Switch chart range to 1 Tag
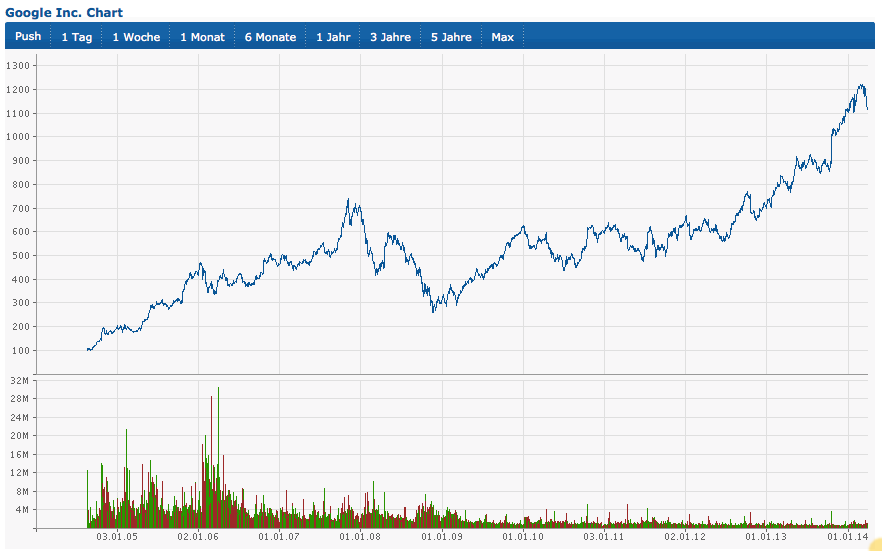 click(76, 37)
